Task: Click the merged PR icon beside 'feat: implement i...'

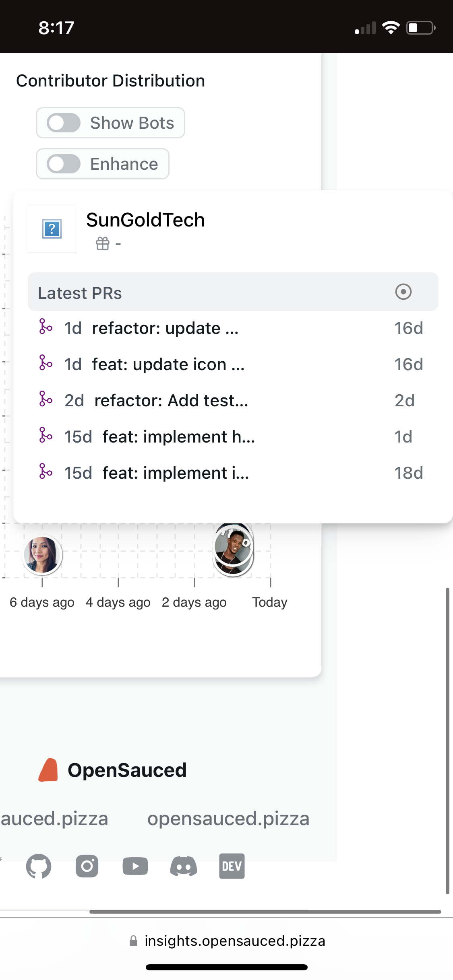Action: pyautogui.click(x=46, y=471)
